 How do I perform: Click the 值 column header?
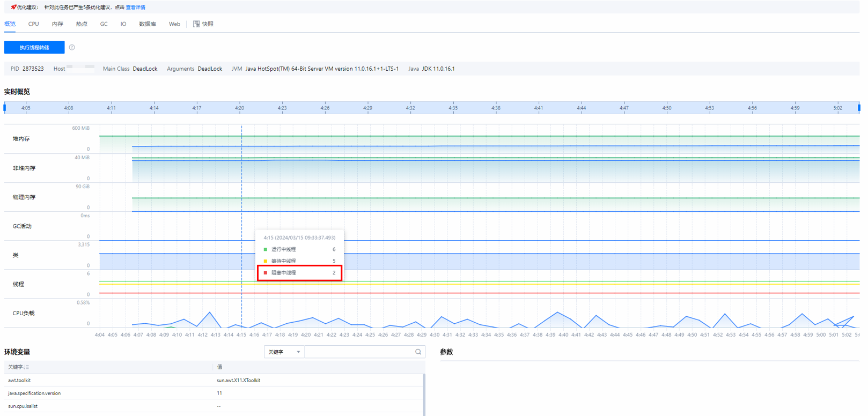[x=219, y=367]
